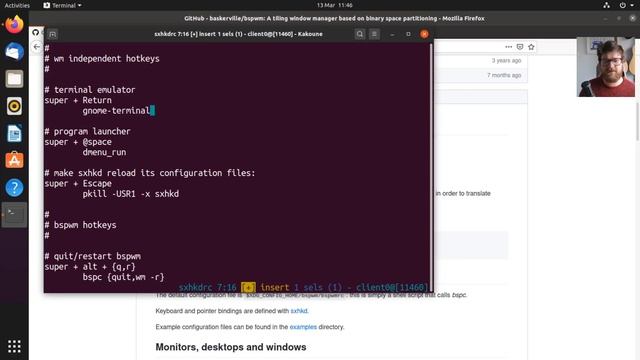
Task: Select the '# bspwm hotkeys' comment
Action: click(x=80, y=225)
